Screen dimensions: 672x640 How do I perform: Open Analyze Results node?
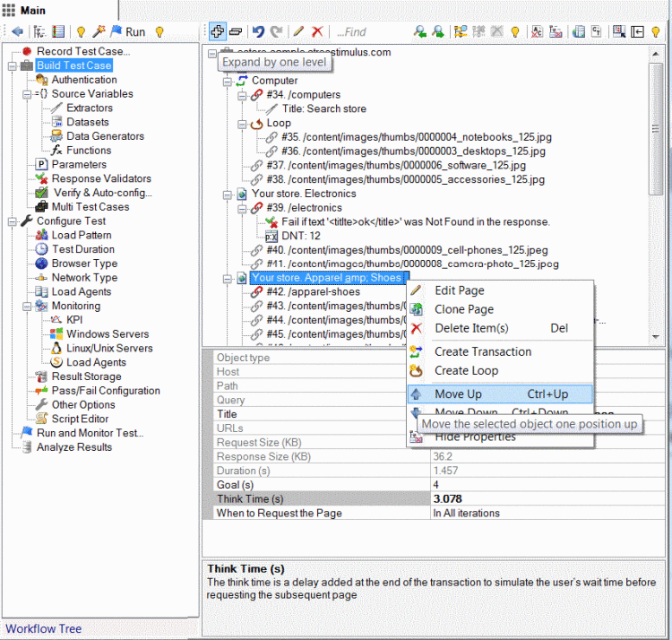point(74,447)
